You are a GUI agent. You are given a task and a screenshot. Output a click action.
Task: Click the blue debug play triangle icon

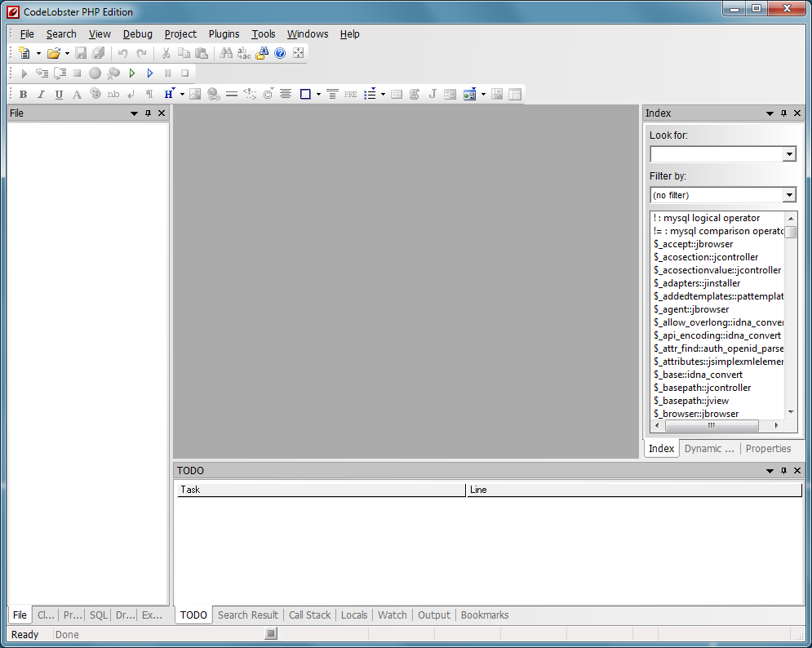tap(150, 73)
